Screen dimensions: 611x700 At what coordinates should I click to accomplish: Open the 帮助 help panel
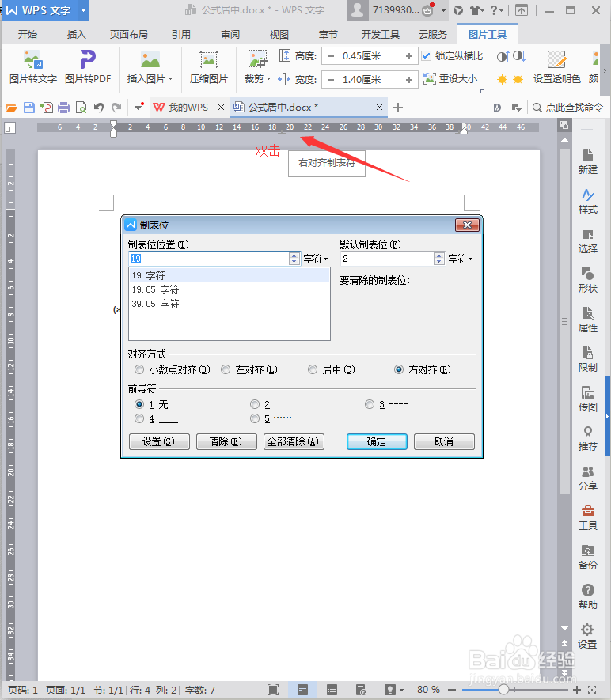pyautogui.click(x=587, y=596)
